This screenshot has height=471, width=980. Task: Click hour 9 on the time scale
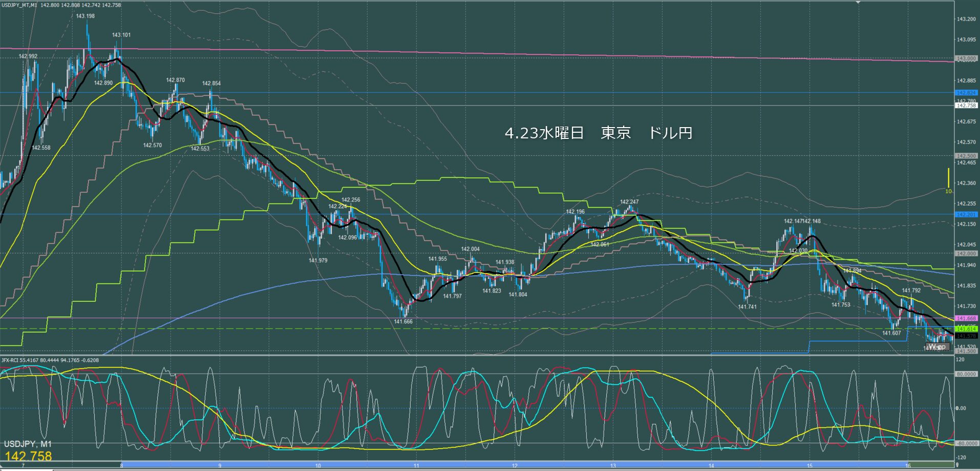click(220, 466)
